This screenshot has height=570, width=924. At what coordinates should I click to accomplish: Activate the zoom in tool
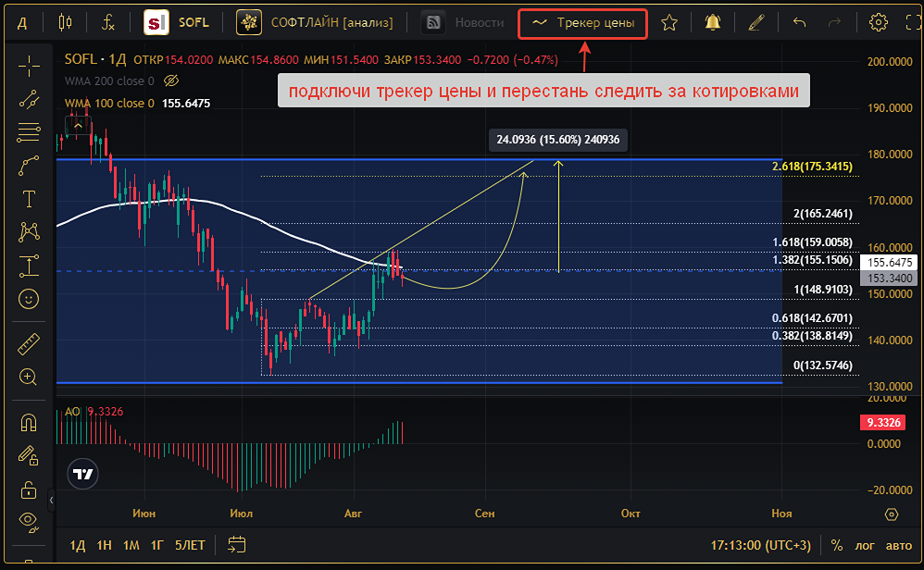click(x=29, y=377)
